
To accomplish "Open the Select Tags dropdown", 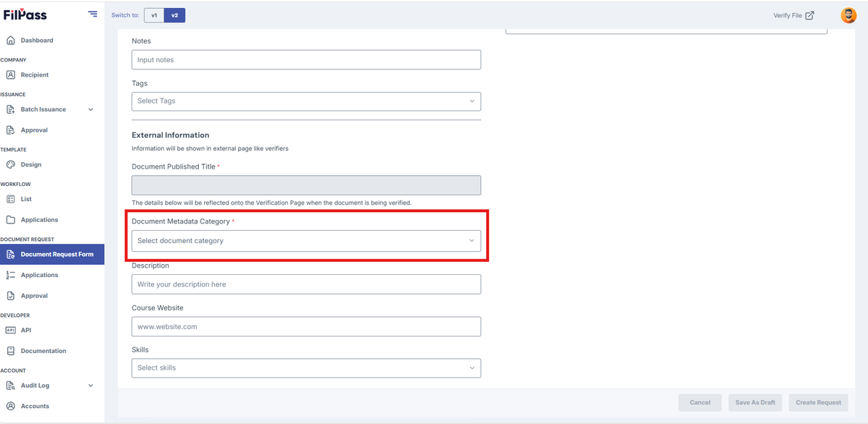I will tap(306, 101).
